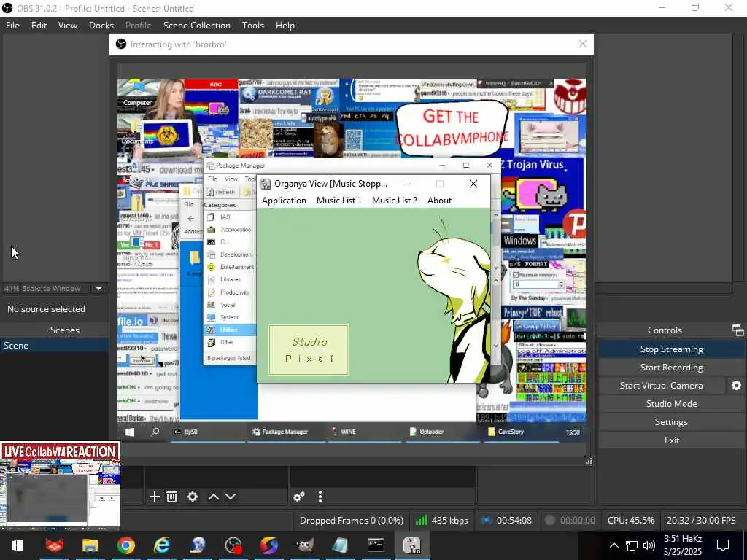Click the search icon in the streamed taskbar
This screenshot has width=747, height=560.
point(155,432)
